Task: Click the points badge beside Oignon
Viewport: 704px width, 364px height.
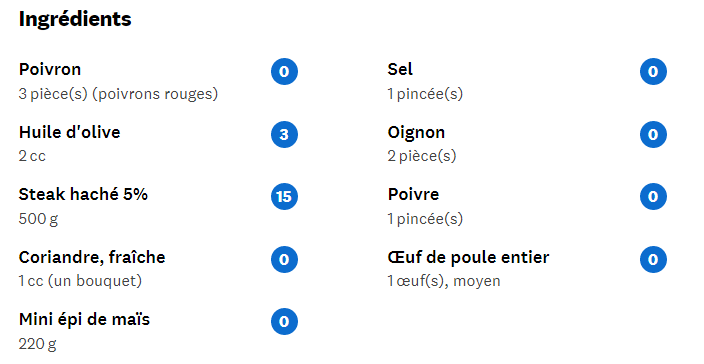Action: 653,134
